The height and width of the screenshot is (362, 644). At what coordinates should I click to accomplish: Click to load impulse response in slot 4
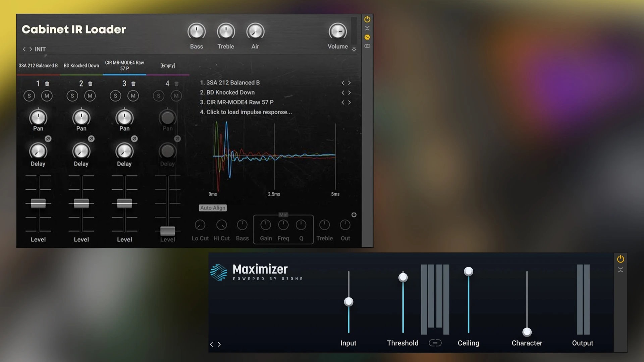tap(246, 112)
